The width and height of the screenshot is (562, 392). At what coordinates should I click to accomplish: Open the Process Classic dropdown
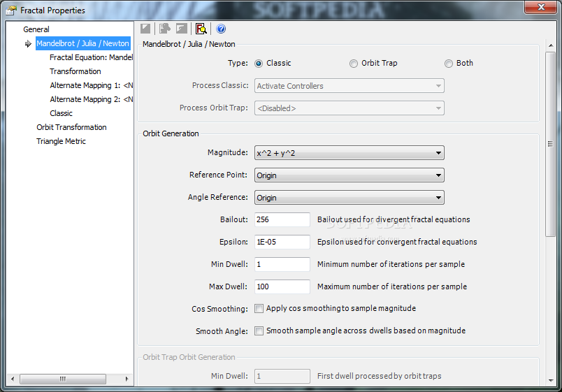coord(349,86)
